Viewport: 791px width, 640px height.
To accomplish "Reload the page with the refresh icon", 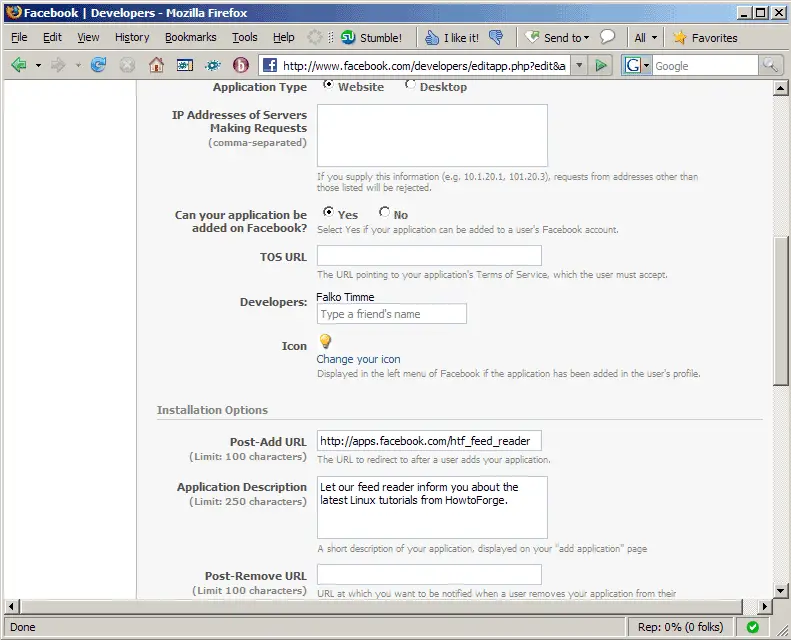I will click(98, 65).
